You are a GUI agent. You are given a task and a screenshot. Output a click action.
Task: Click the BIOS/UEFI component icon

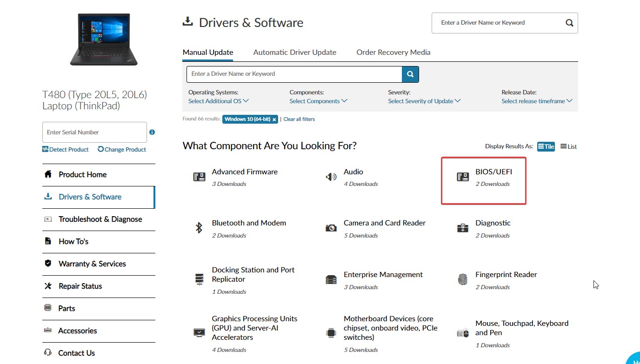[463, 177]
